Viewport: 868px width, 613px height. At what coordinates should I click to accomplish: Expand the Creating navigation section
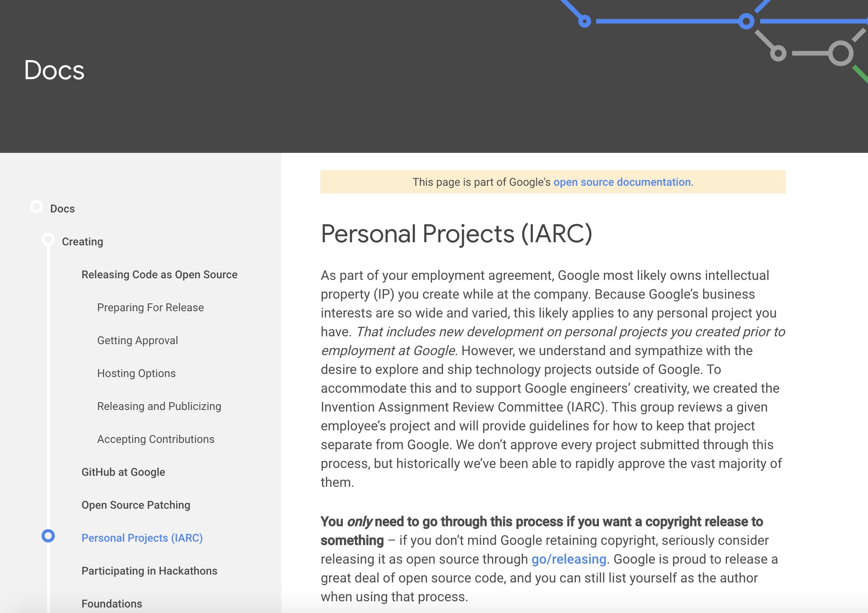tap(82, 241)
